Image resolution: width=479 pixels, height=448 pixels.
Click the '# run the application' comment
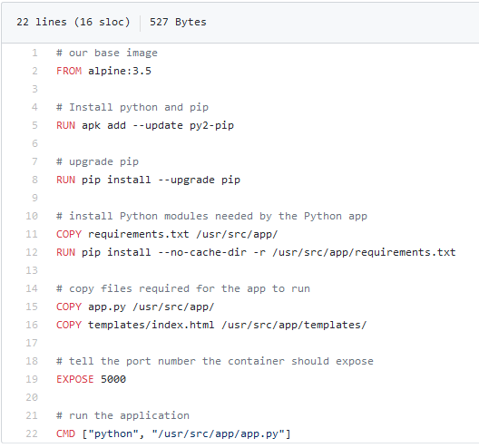(x=122, y=415)
